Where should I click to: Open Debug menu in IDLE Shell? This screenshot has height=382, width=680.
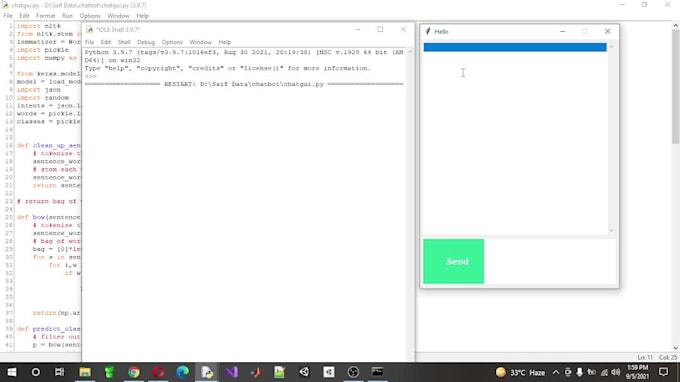point(146,42)
